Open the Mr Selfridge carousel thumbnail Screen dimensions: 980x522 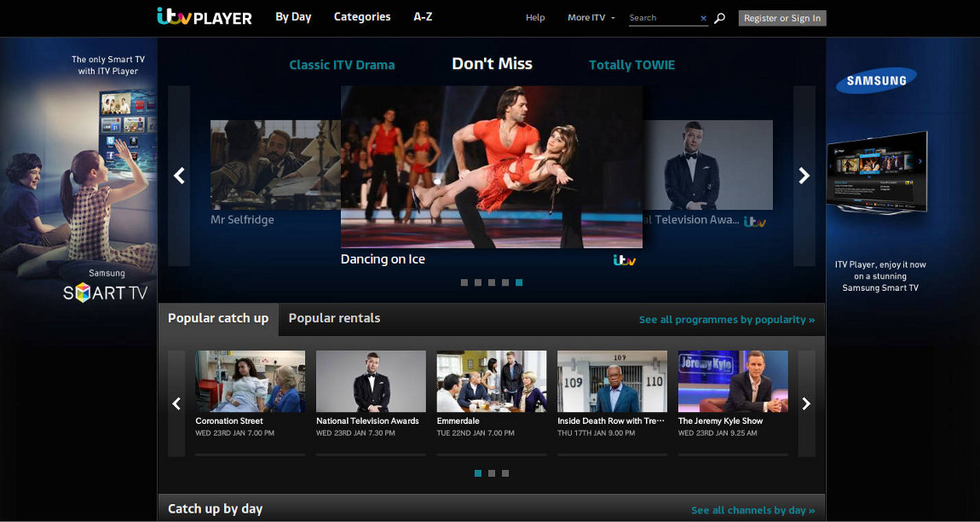(275, 165)
